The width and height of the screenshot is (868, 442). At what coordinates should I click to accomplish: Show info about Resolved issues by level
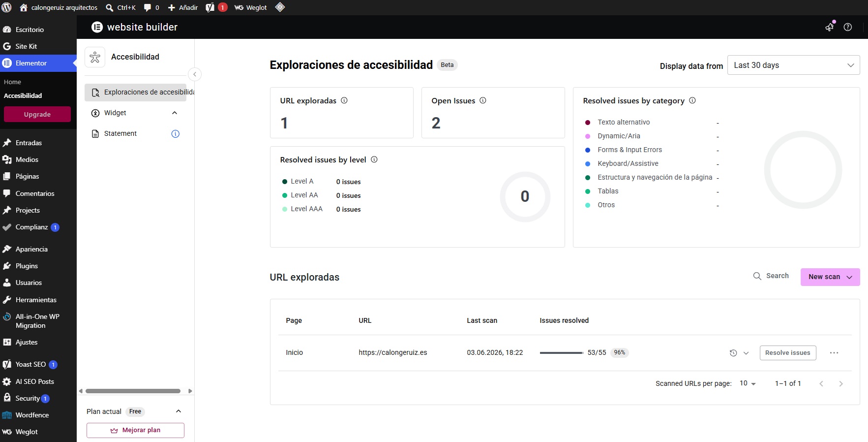374,159
